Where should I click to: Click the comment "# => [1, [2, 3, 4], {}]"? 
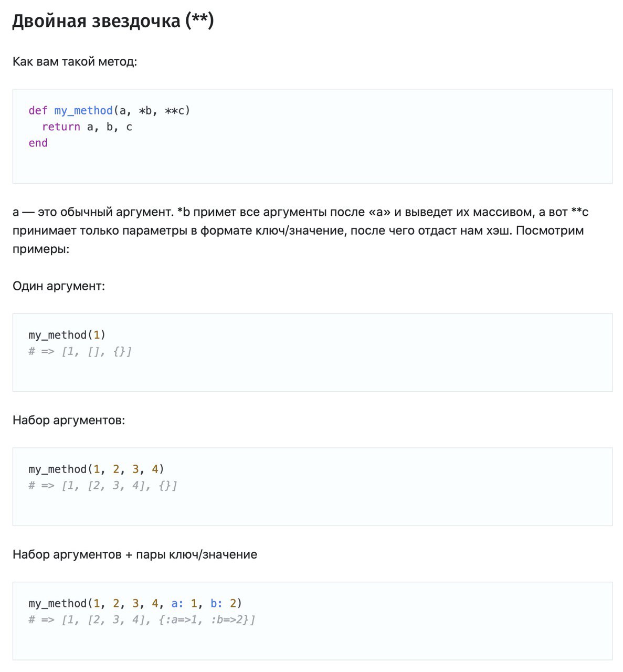click(x=103, y=486)
